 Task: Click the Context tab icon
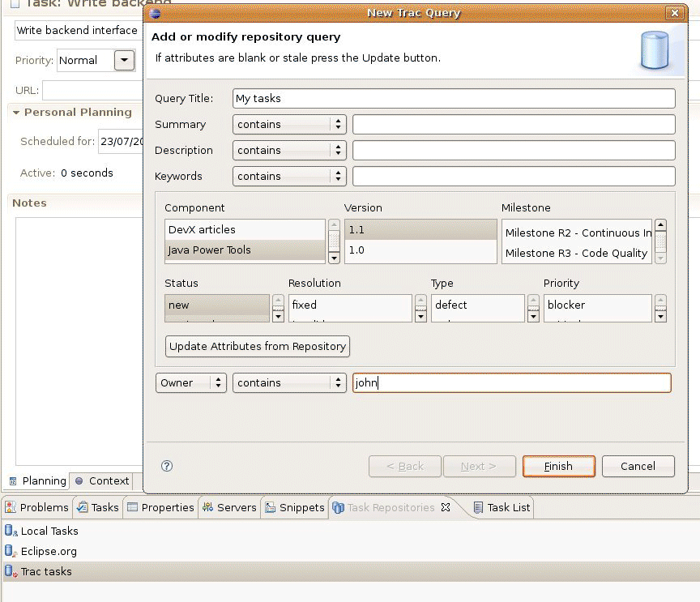(x=79, y=480)
